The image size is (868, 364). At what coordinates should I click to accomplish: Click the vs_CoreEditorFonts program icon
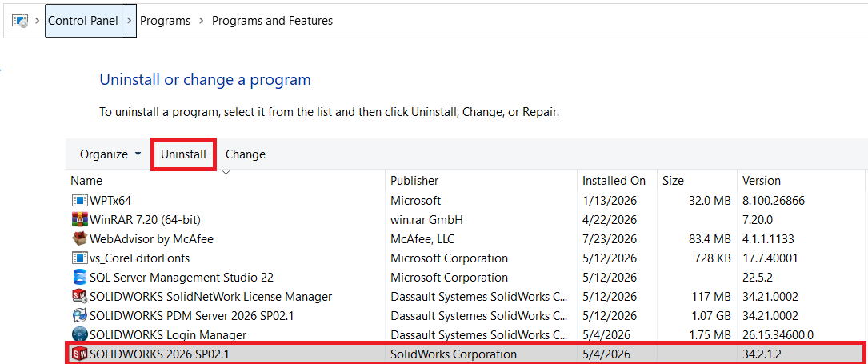pos(80,258)
